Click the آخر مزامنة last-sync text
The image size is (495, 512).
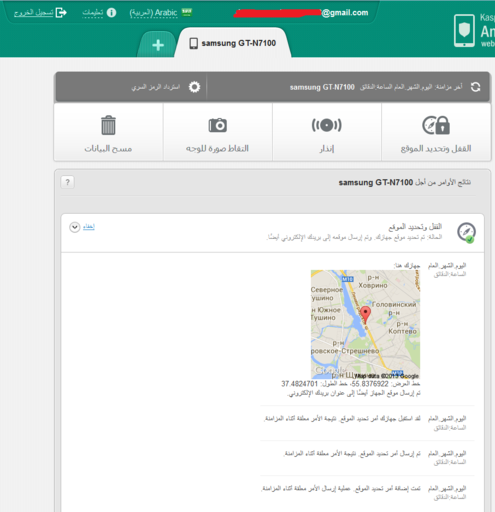411,87
